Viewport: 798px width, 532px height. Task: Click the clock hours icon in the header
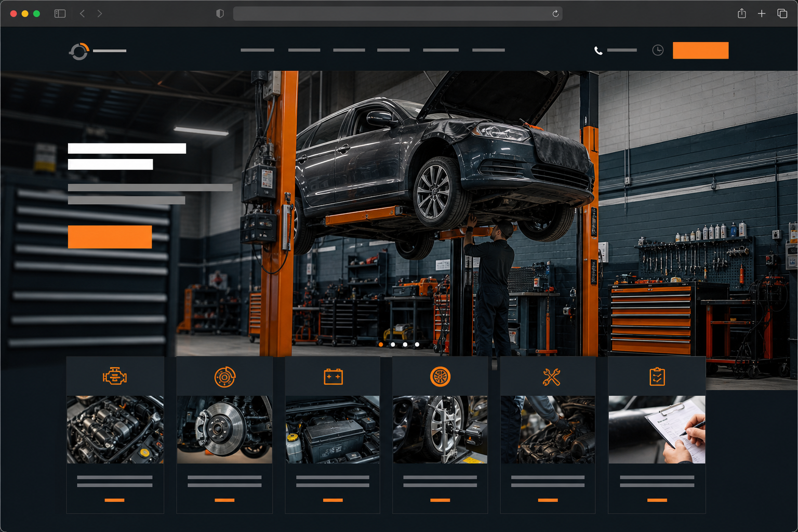coord(658,50)
